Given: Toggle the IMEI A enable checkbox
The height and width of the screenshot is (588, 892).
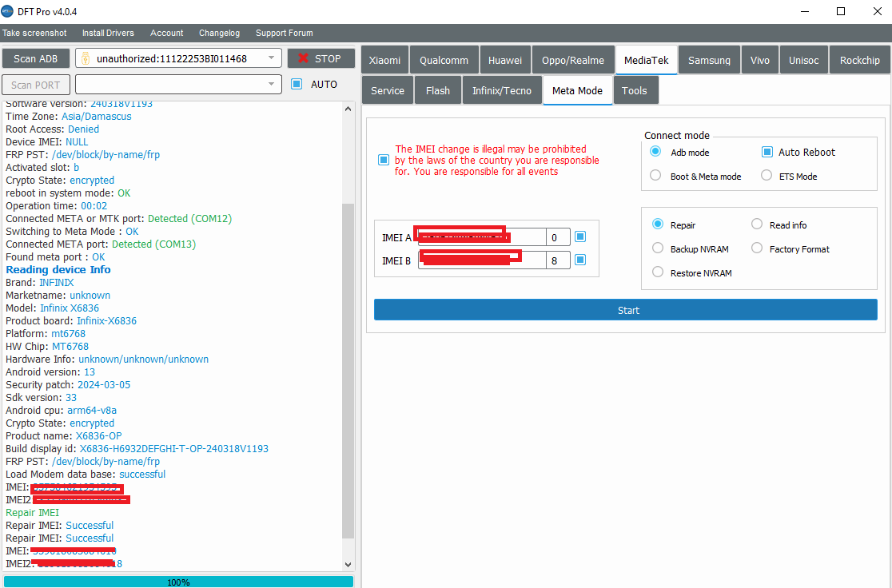Looking at the screenshot, I should point(580,236).
